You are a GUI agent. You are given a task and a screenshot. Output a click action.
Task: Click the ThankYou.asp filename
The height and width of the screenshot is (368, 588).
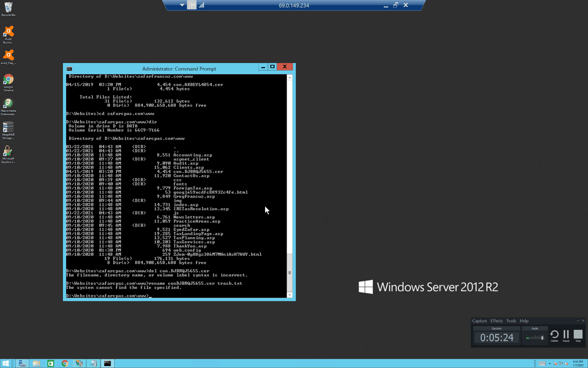[190, 246]
